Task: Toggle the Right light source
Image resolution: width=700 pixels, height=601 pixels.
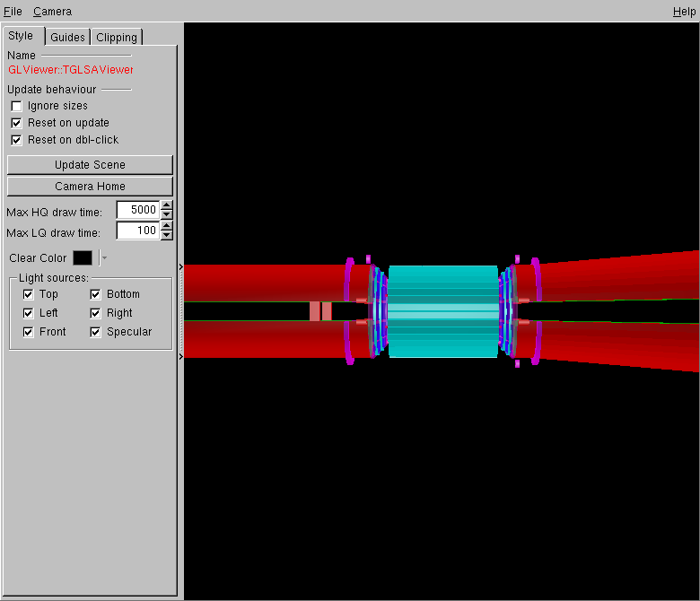Action: [x=95, y=313]
